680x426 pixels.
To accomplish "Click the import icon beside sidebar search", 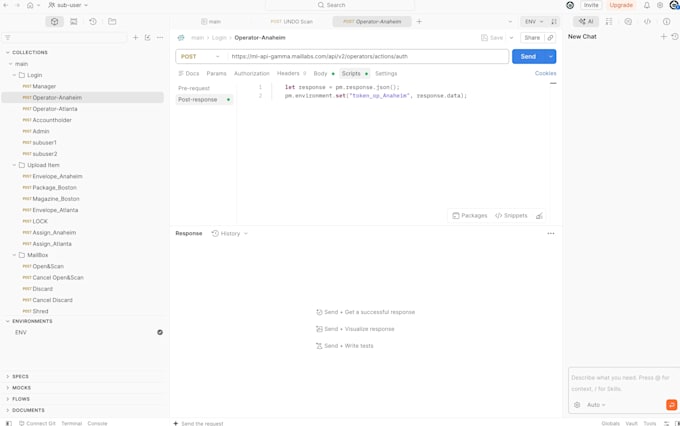I will coord(147,38).
